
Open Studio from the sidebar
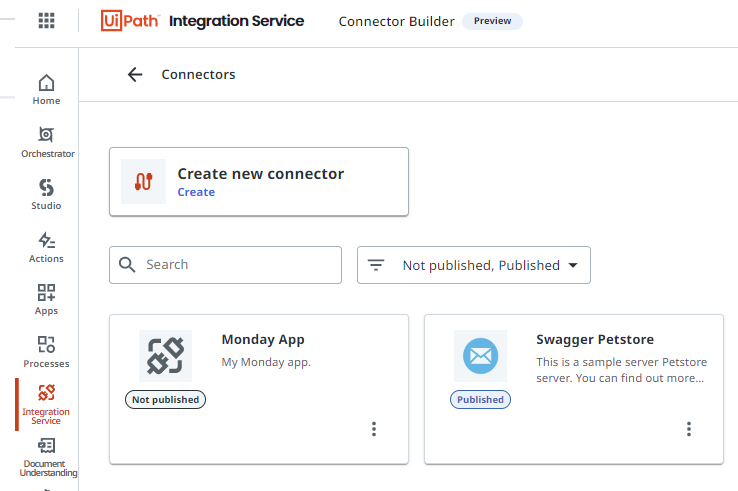click(46, 194)
